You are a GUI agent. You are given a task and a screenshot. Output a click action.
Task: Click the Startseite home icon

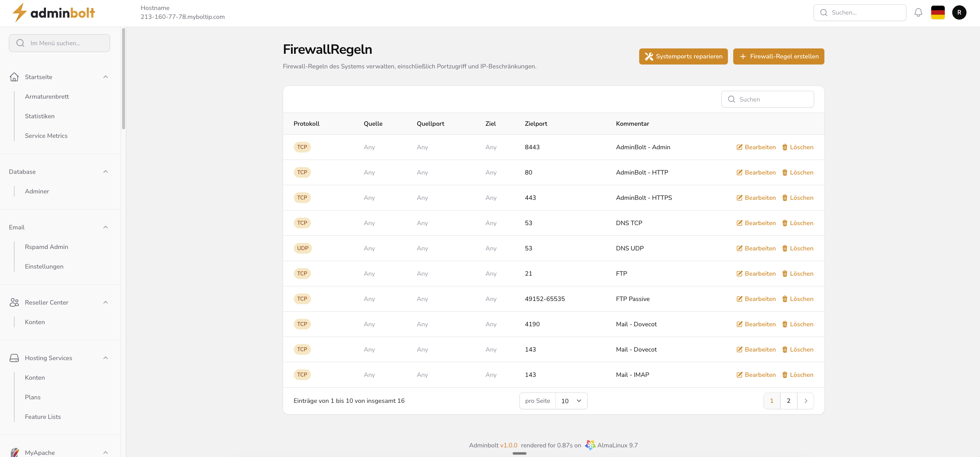(x=14, y=77)
